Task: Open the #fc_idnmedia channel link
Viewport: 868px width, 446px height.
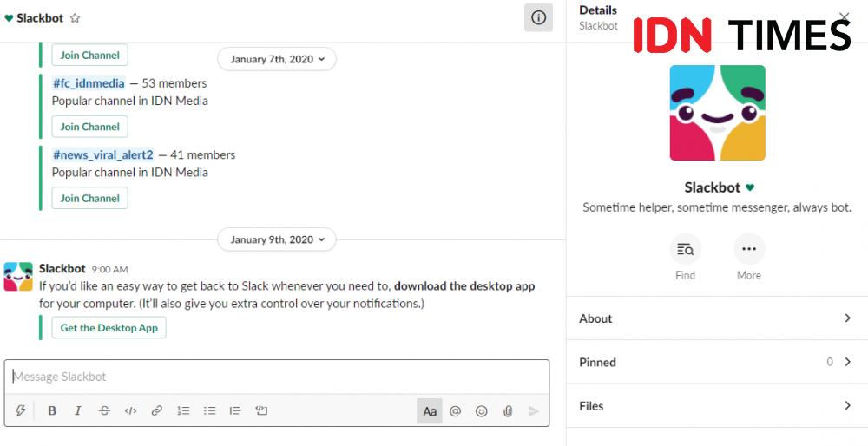Action: click(89, 83)
